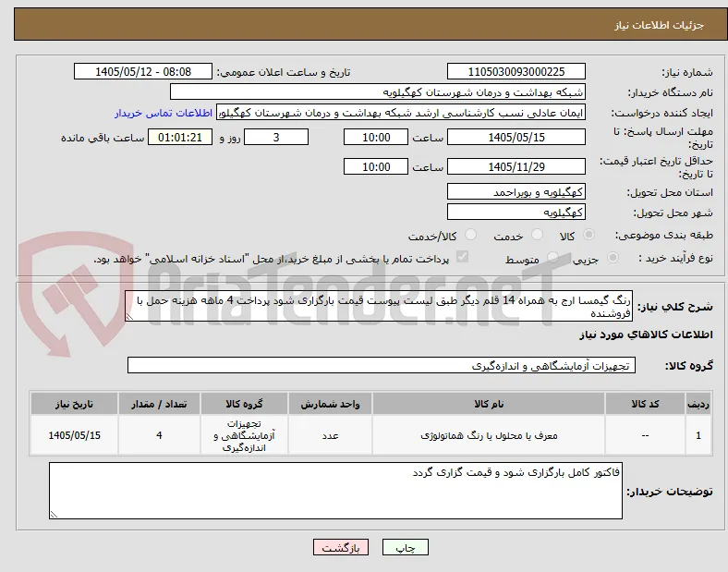Click the unit cell عدد

click(330, 435)
